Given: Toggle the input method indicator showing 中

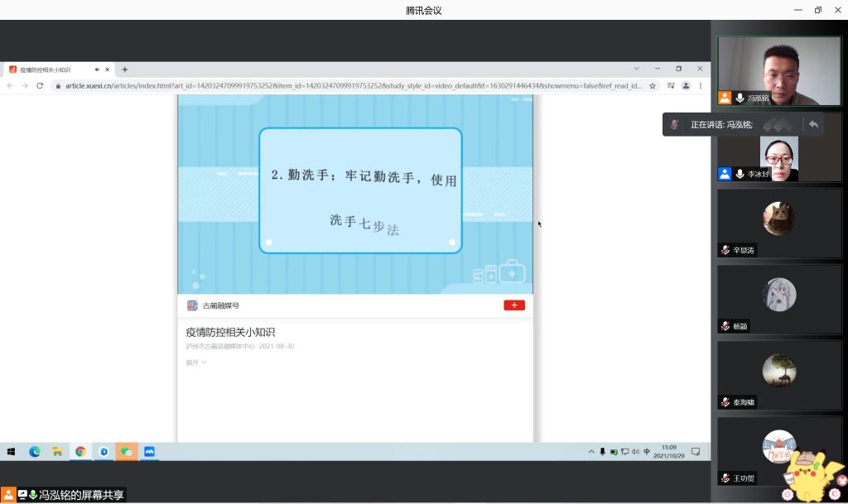Looking at the screenshot, I should pyautogui.click(x=646, y=452).
